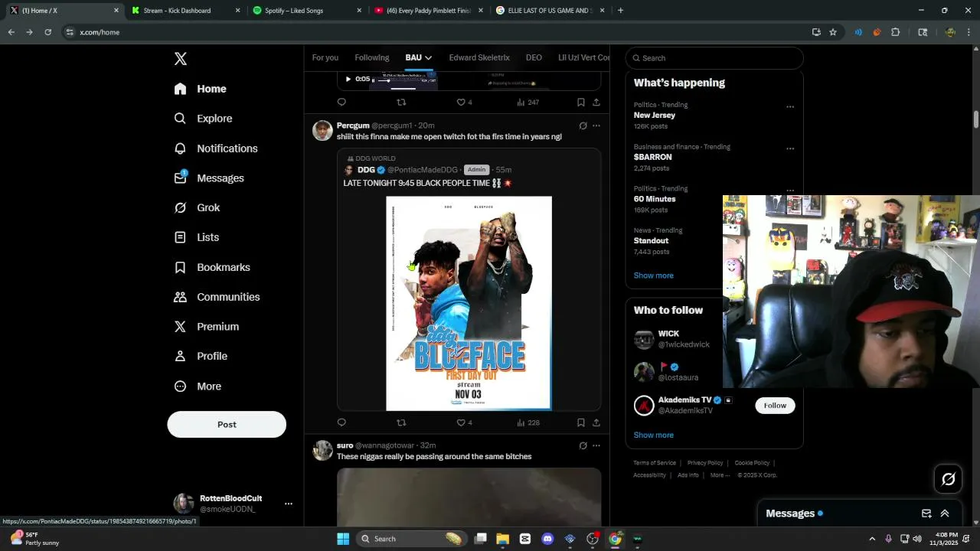Open floating Grok button

coord(948,479)
